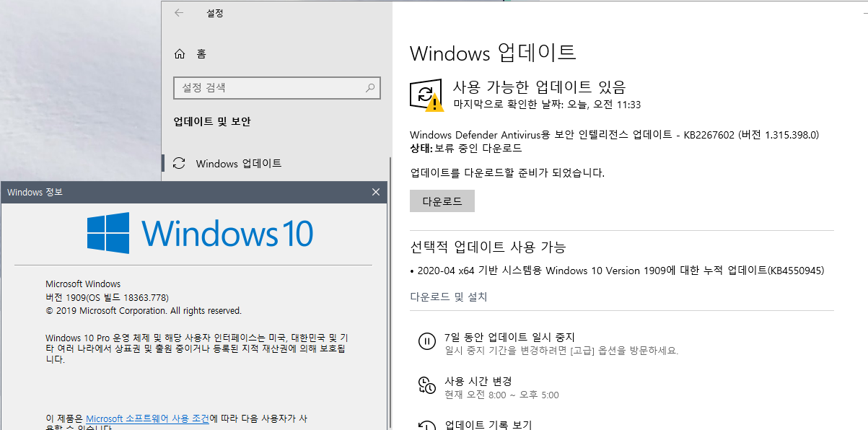
Task: Click the © 2019 Microsoft Corporation text
Action: 144,311
